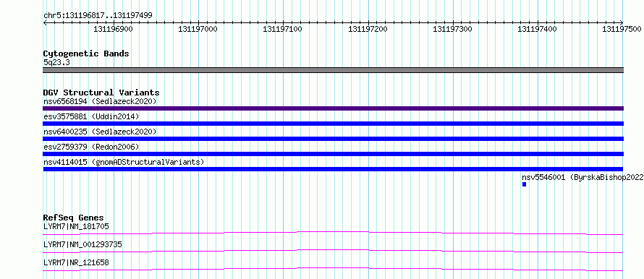644x279 pixels.
Task: Click the RefSeq Genes track title
Action: (x=74, y=218)
